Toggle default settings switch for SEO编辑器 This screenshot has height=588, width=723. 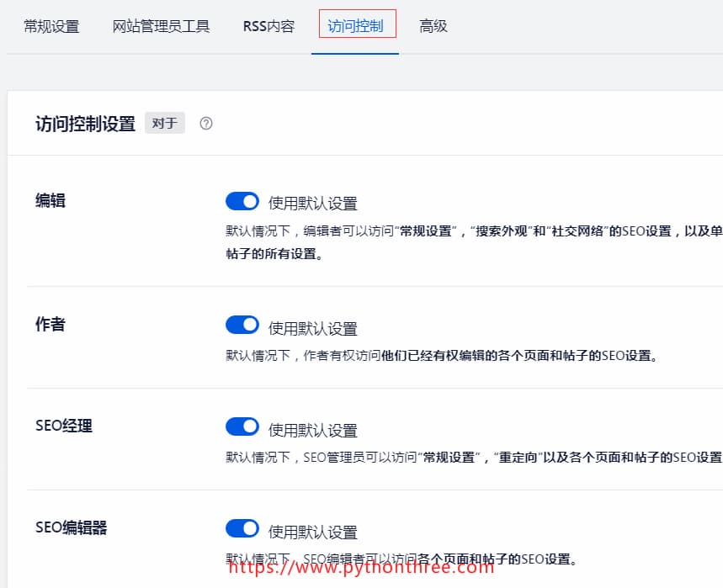tap(242, 529)
